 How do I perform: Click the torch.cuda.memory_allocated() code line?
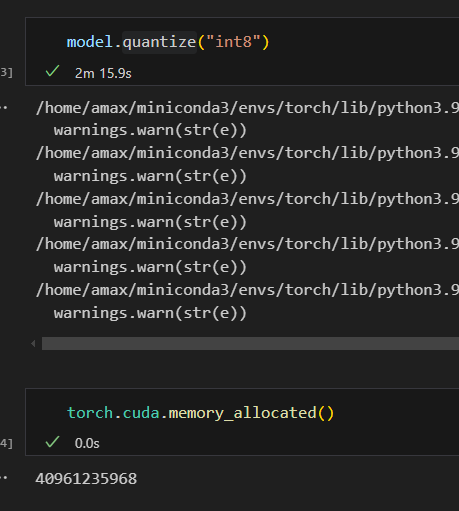tap(200, 413)
